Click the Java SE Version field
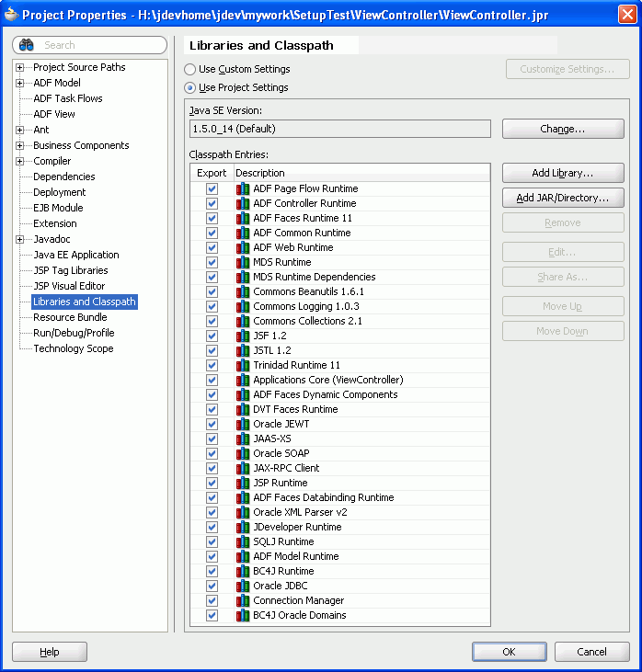This screenshot has width=642, height=672. tap(339, 129)
